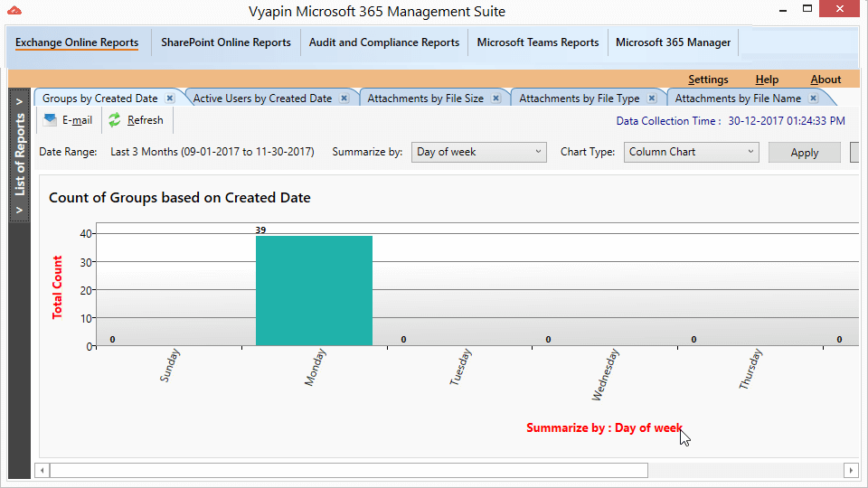Expand List of Reports using bottom chevron
This screenshot has height=488, width=868.
click(19, 211)
